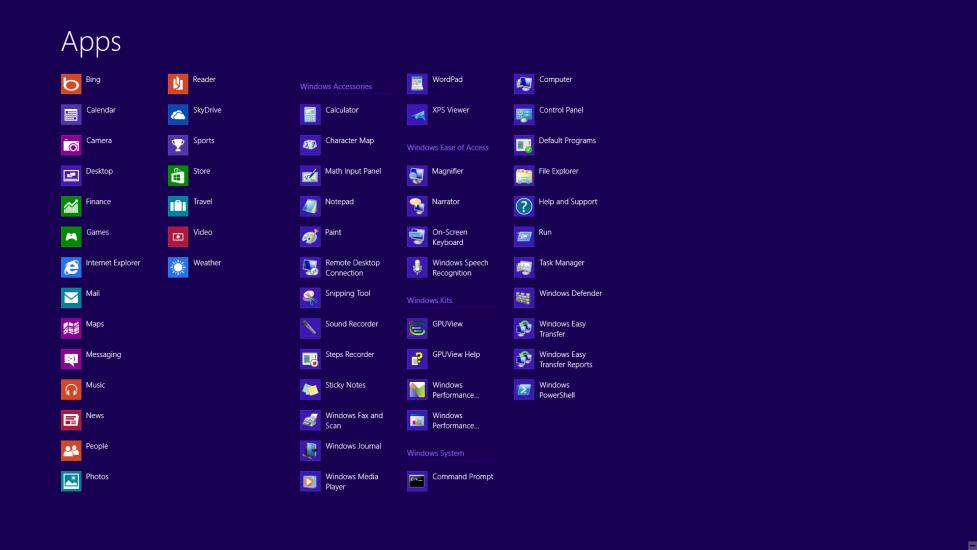Image resolution: width=977 pixels, height=550 pixels.
Task: Launch the Run icon
Action: tap(524, 236)
